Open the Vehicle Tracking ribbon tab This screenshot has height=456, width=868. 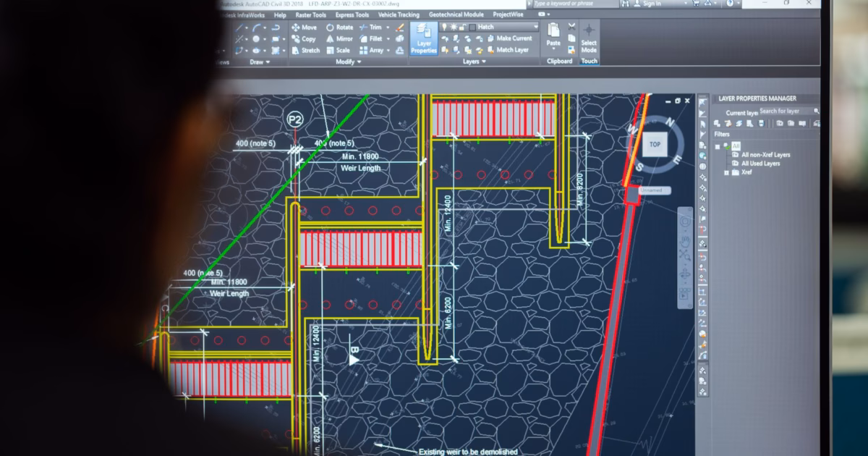click(399, 14)
